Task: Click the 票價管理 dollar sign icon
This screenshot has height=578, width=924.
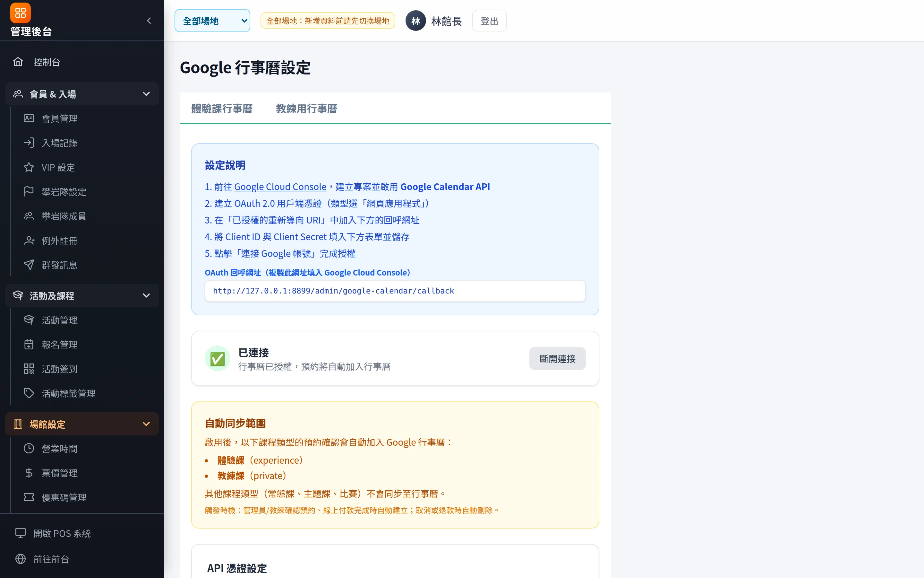Action: (x=29, y=473)
